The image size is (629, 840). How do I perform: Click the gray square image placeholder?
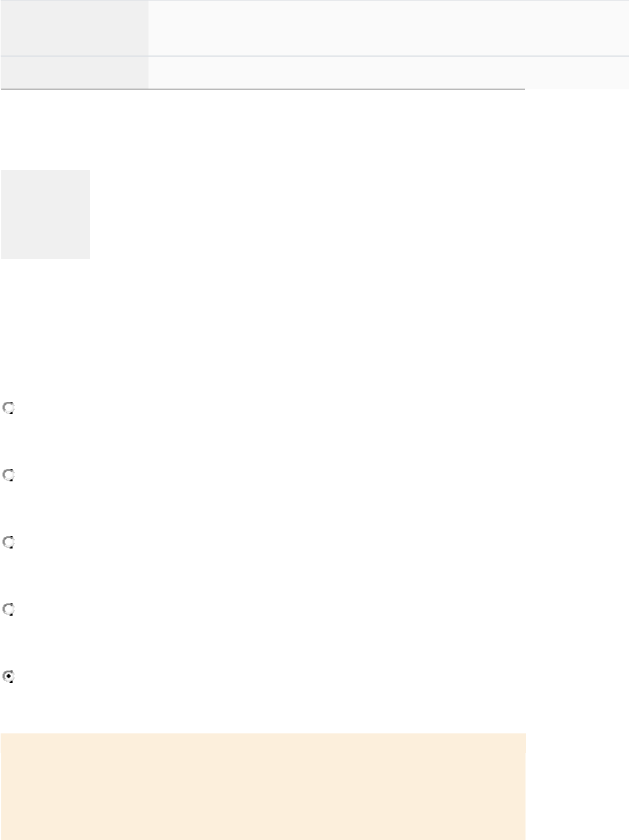(x=46, y=214)
